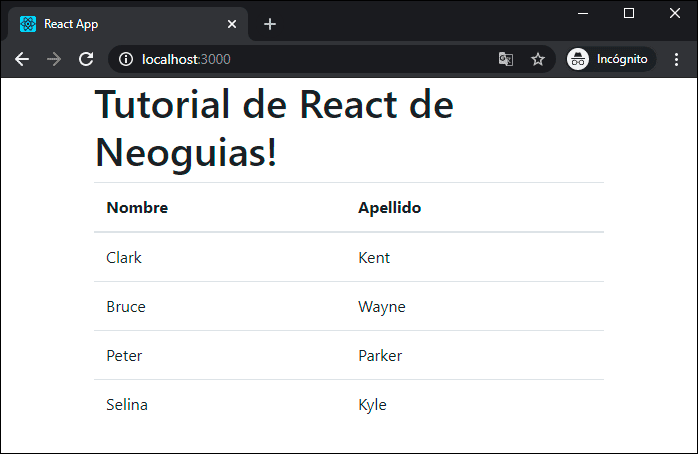The width and height of the screenshot is (698, 454).
Task: Open the Chrome three-dot menu
Action: coord(676,59)
